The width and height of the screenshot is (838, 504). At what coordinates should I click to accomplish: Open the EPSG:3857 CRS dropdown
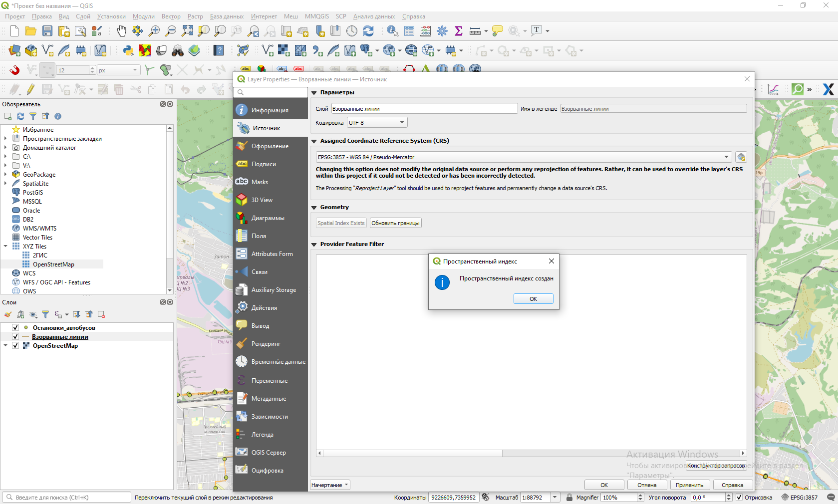coord(523,157)
